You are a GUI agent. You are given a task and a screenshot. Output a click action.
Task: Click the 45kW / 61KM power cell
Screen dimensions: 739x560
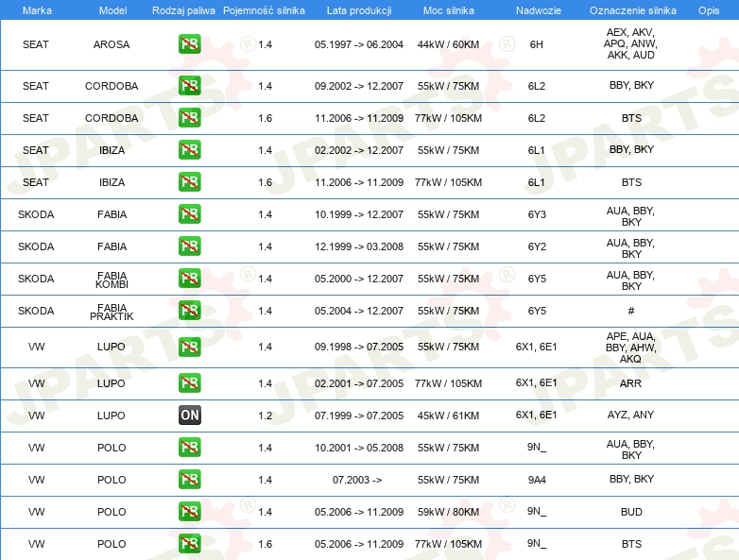click(x=448, y=416)
